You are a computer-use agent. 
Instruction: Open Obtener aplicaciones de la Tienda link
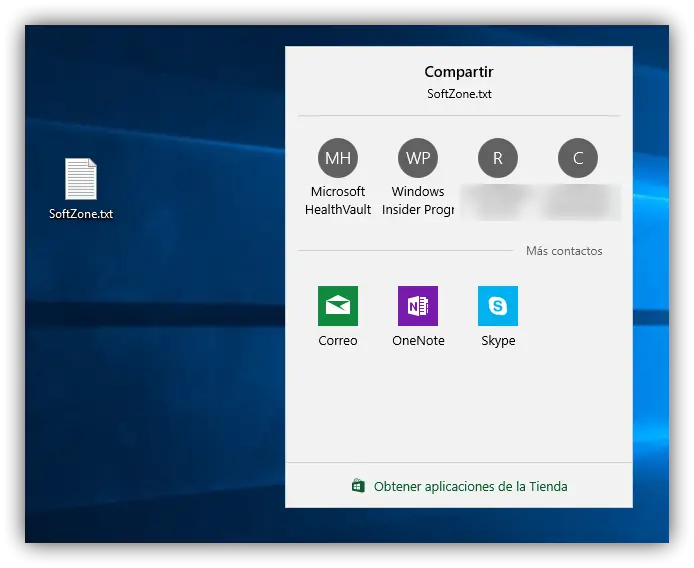(470, 487)
